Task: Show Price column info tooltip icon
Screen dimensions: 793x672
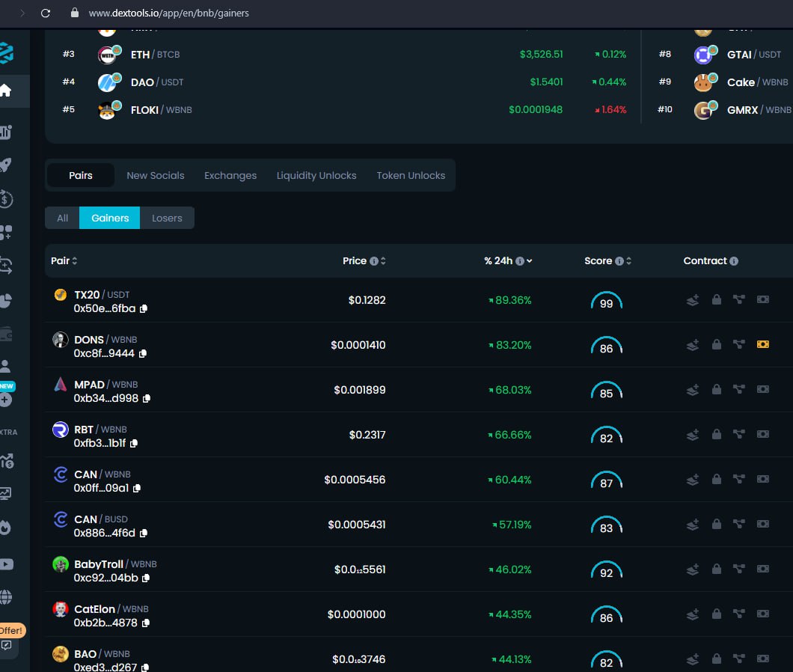Action: click(x=374, y=261)
